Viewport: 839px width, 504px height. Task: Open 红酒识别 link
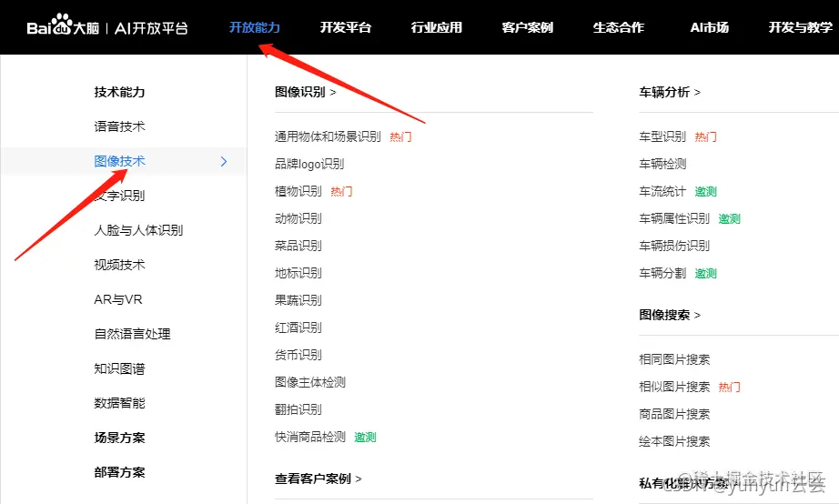point(298,328)
